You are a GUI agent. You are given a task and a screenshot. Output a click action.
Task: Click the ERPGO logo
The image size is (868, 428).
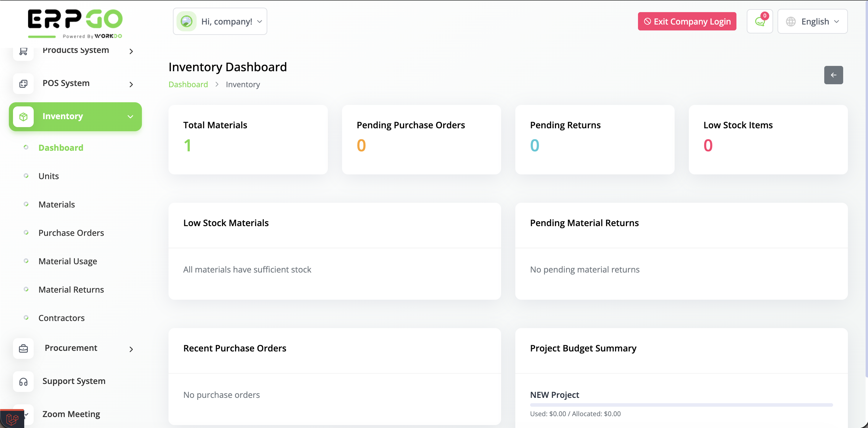[x=75, y=24]
